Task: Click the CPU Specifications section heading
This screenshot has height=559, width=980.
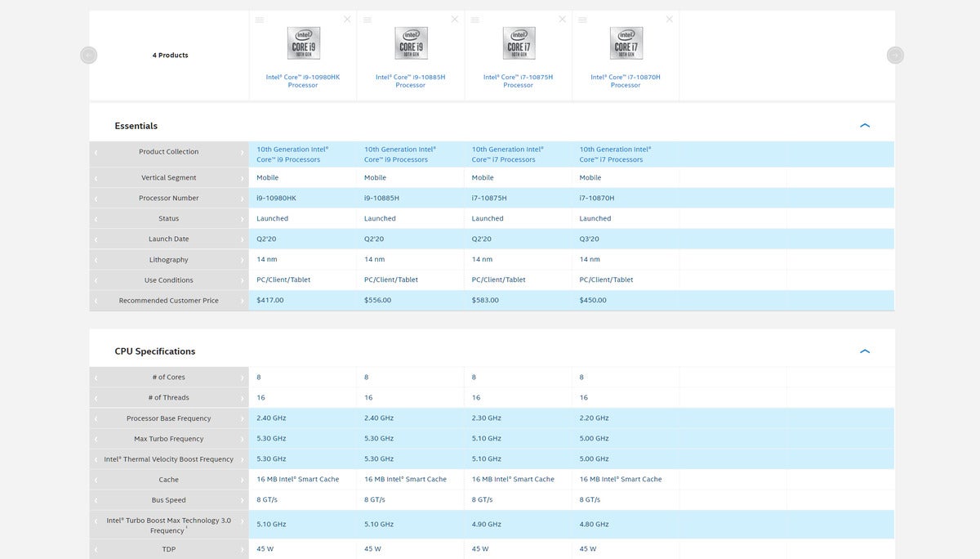Action: click(155, 351)
